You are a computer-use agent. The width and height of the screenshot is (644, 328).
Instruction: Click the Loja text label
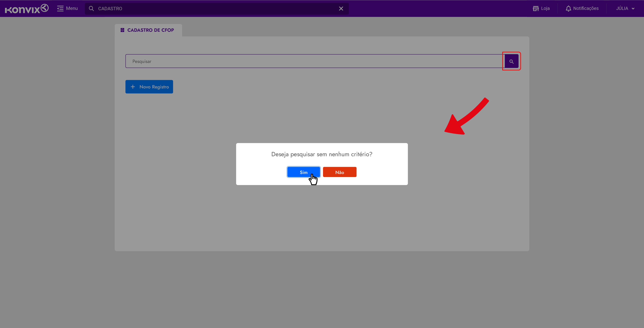point(545,9)
